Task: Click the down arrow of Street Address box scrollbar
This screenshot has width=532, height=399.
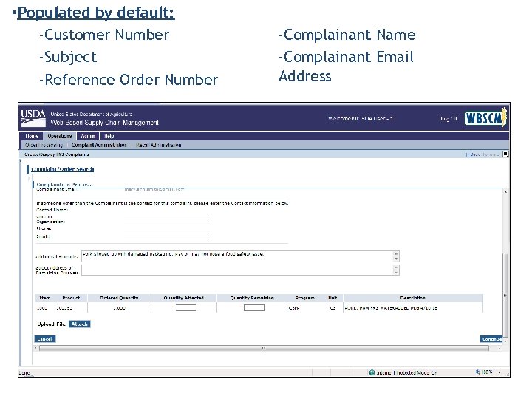Action: point(396,273)
